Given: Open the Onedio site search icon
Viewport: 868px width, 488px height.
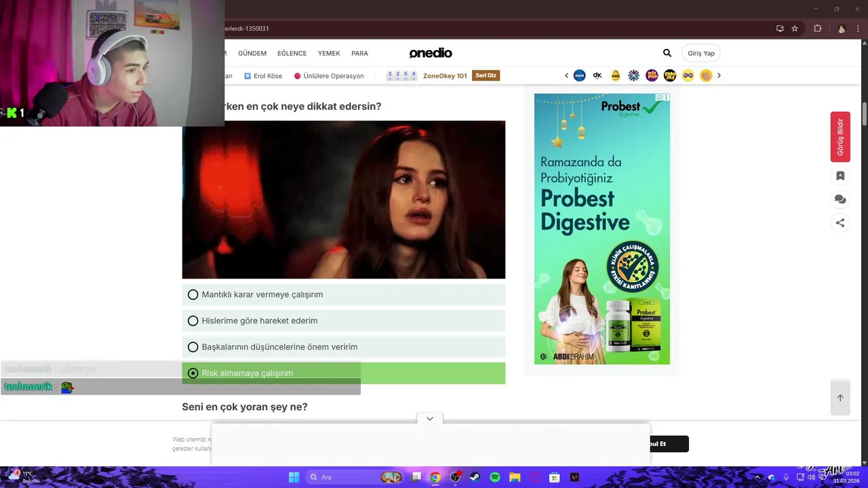Looking at the screenshot, I should click(667, 53).
